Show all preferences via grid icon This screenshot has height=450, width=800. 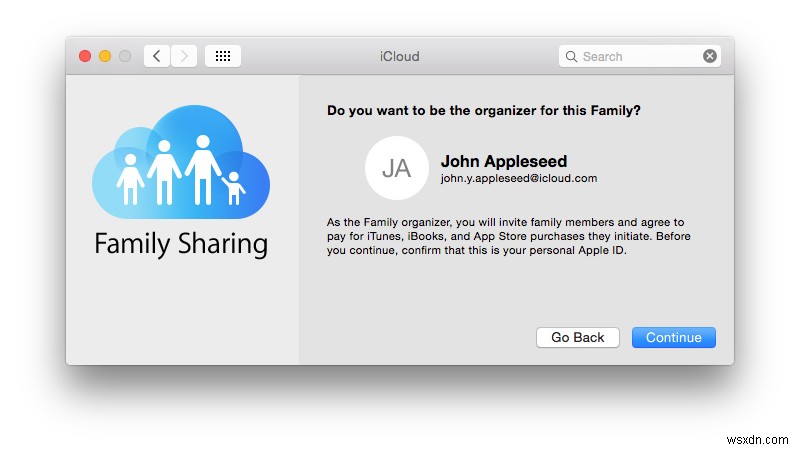pyautogui.click(x=223, y=56)
